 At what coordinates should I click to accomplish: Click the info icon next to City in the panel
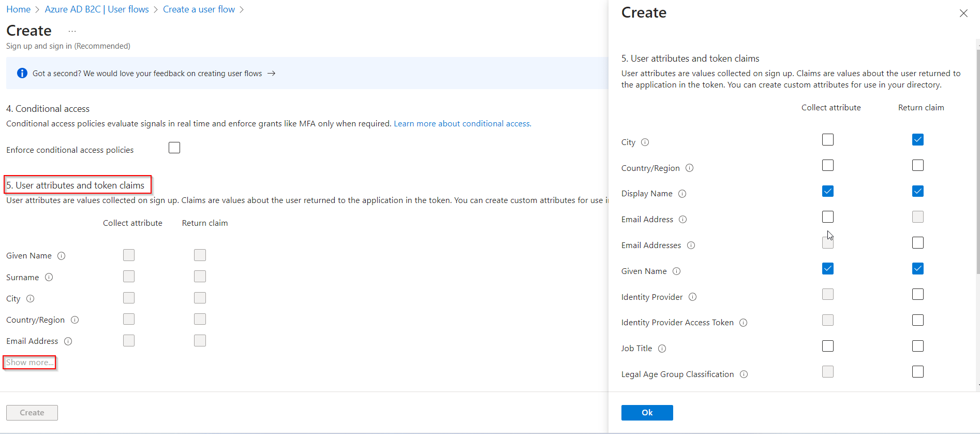[645, 142]
